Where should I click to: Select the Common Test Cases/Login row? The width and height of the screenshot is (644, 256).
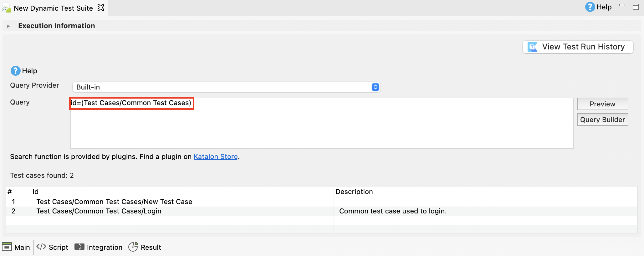[99, 211]
